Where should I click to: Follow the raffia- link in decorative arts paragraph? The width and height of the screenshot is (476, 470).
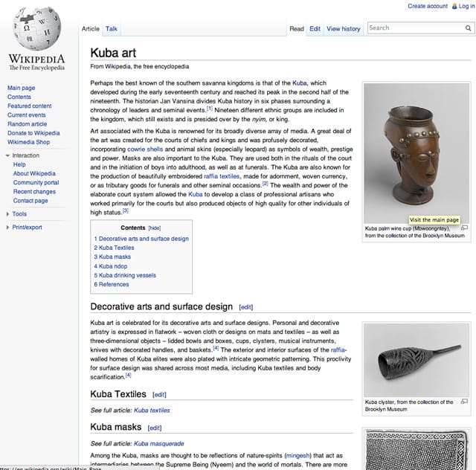[x=338, y=350]
